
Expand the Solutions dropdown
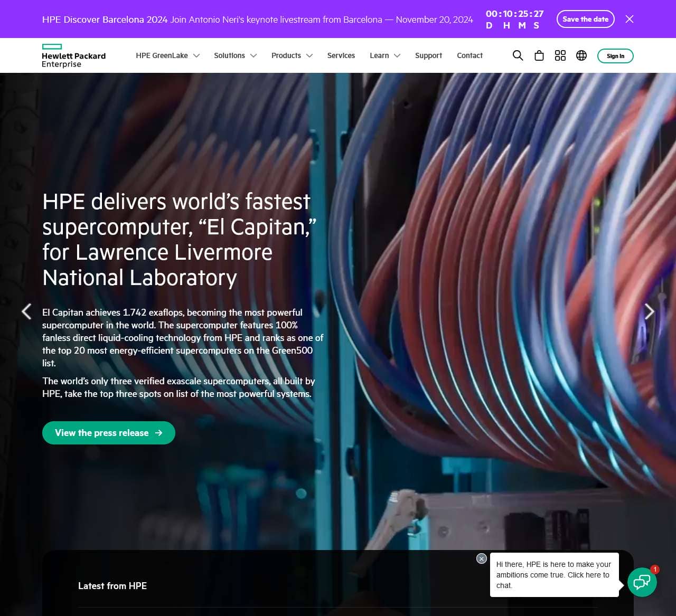[235, 55]
